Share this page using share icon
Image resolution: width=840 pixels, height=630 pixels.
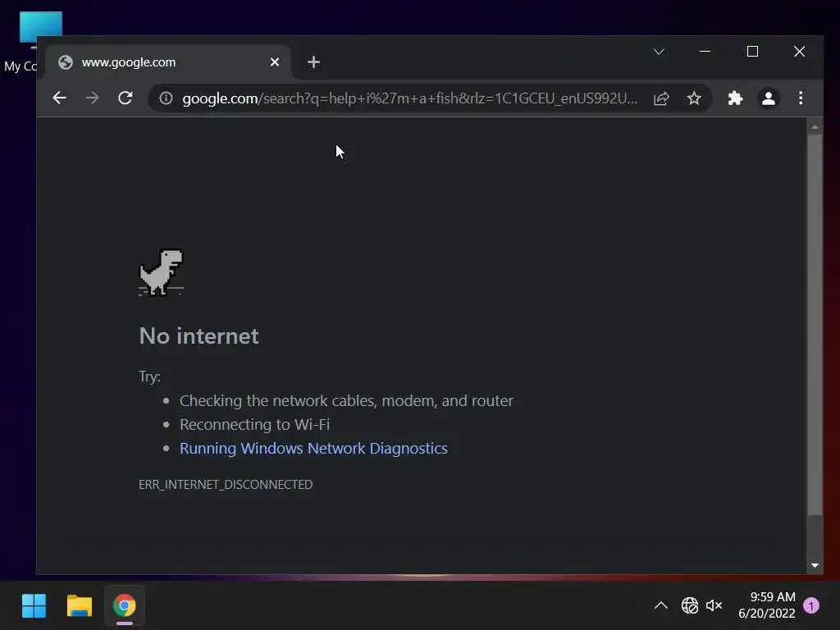pos(662,98)
